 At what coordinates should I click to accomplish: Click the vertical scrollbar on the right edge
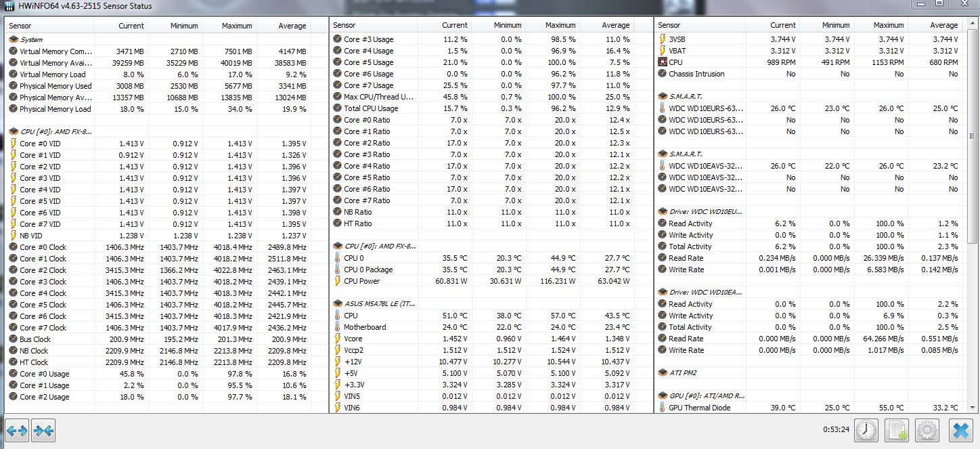tap(973, 215)
